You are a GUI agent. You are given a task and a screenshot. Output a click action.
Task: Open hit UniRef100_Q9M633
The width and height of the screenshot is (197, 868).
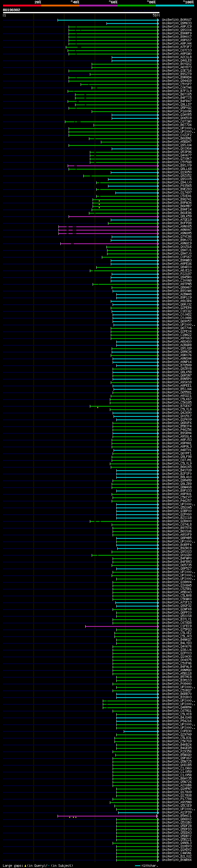coord(176,23)
